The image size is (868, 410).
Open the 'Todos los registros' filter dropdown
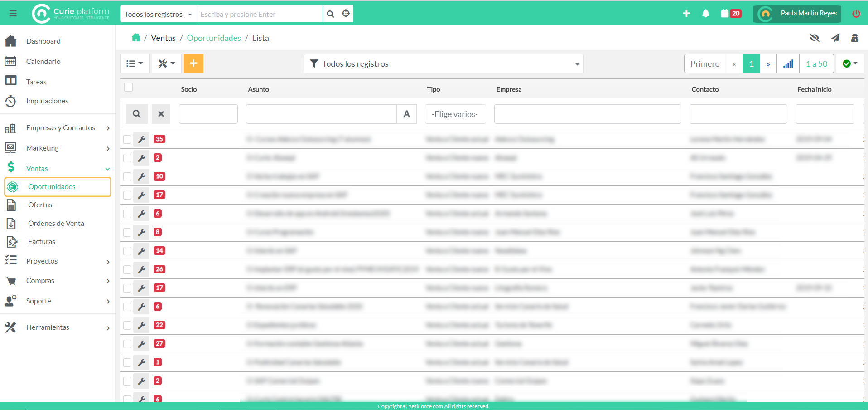click(443, 64)
